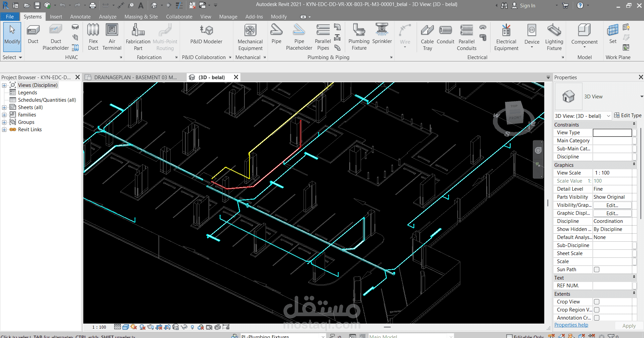644x338 pixels.
Task: Open the Default 3D View house icon
Action: pyautogui.click(x=154, y=5)
